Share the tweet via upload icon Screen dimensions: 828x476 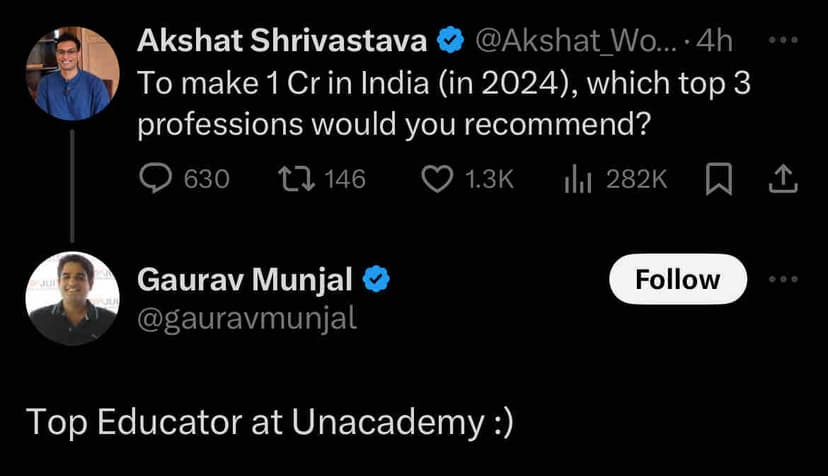(x=783, y=179)
